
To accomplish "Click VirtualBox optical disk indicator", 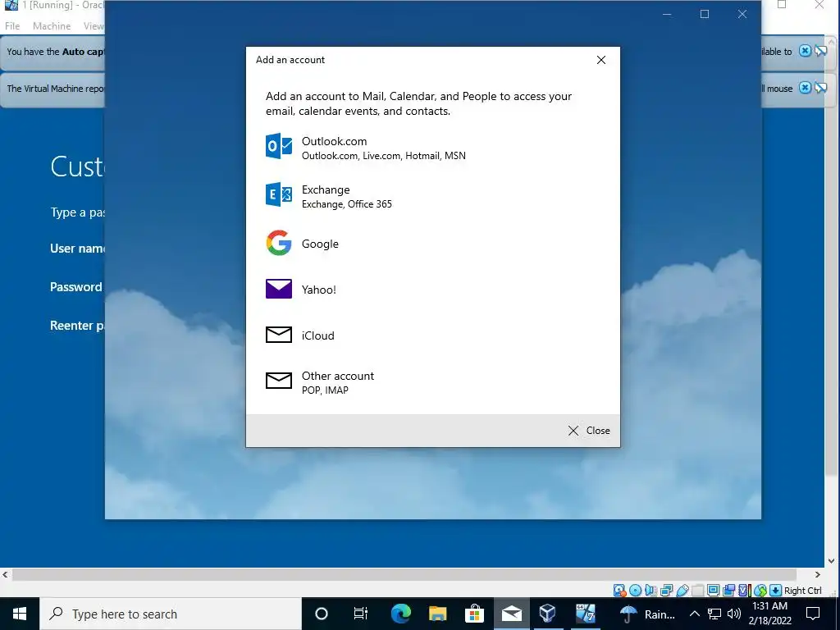I will (635, 591).
